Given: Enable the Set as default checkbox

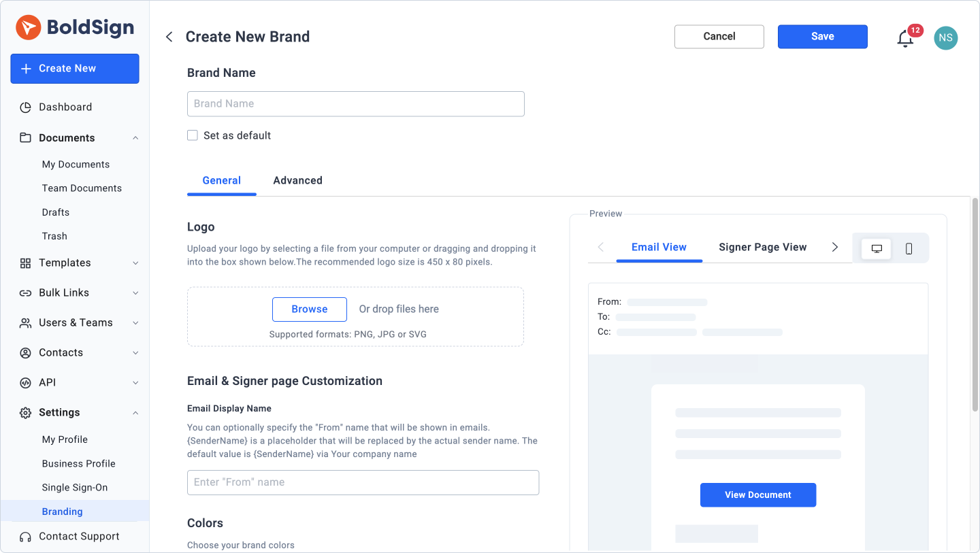Looking at the screenshot, I should click(193, 135).
